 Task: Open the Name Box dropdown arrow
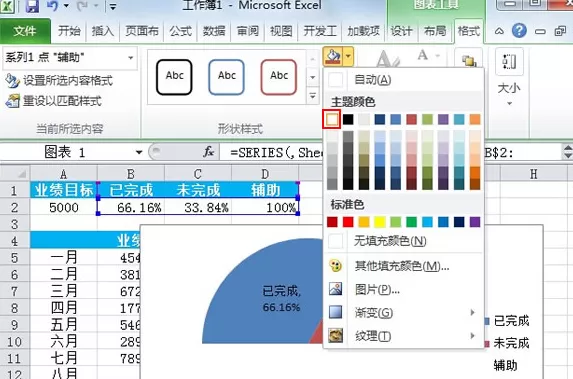pyautogui.click(x=139, y=152)
